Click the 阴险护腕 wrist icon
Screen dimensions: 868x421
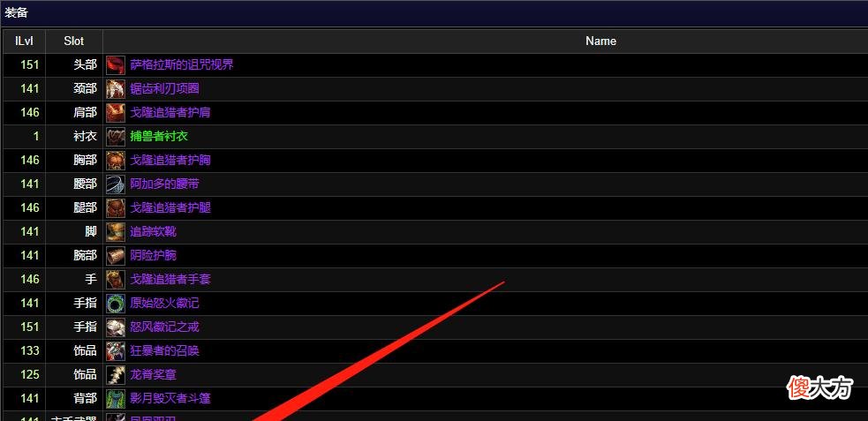click(x=116, y=255)
